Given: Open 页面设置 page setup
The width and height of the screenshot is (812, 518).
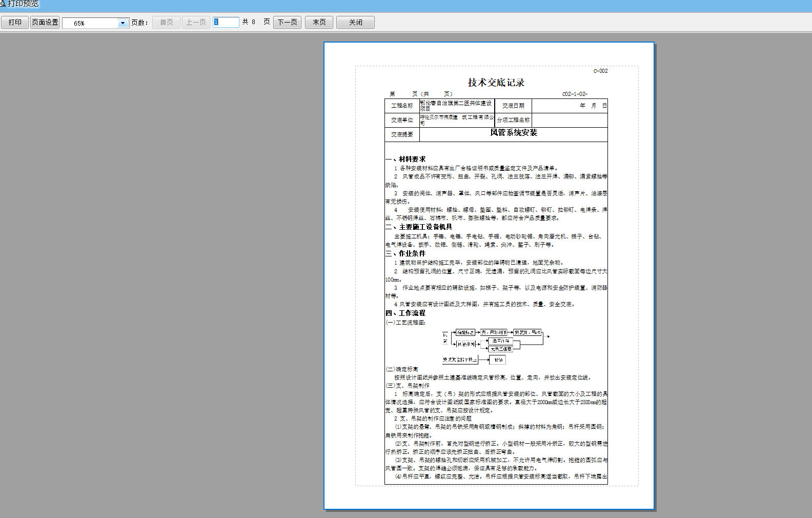Looking at the screenshot, I should coord(45,23).
